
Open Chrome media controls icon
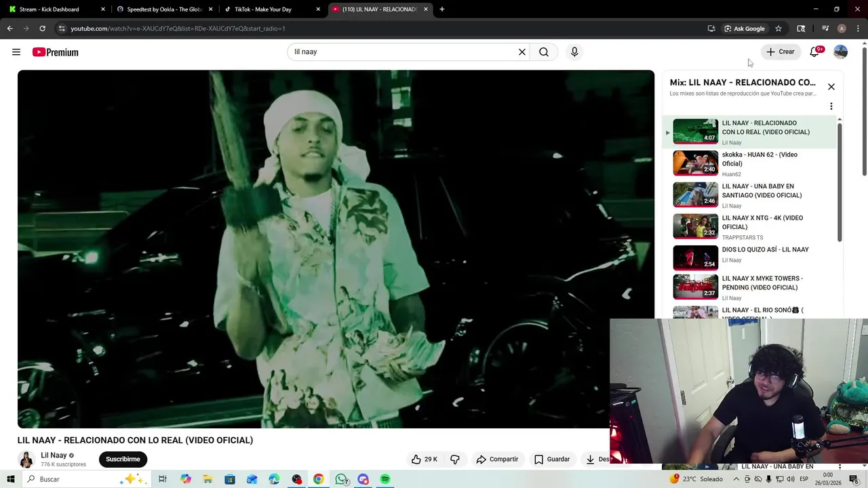click(825, 28)
